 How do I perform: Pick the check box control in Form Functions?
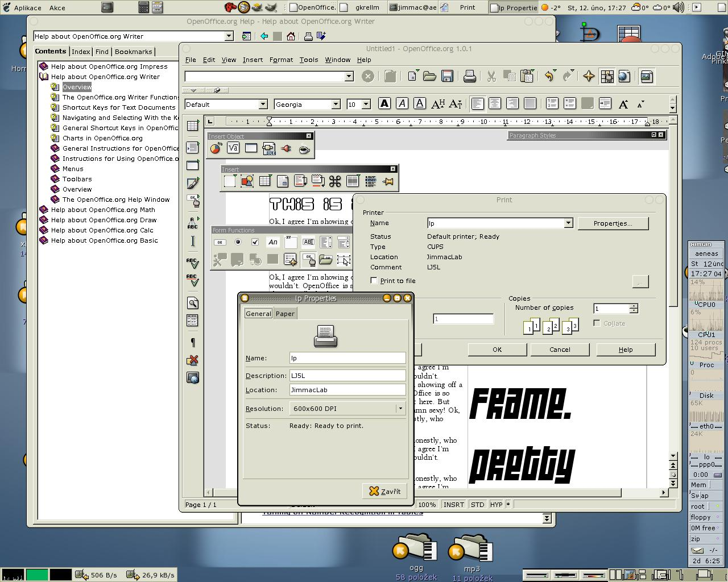point(255,242)
